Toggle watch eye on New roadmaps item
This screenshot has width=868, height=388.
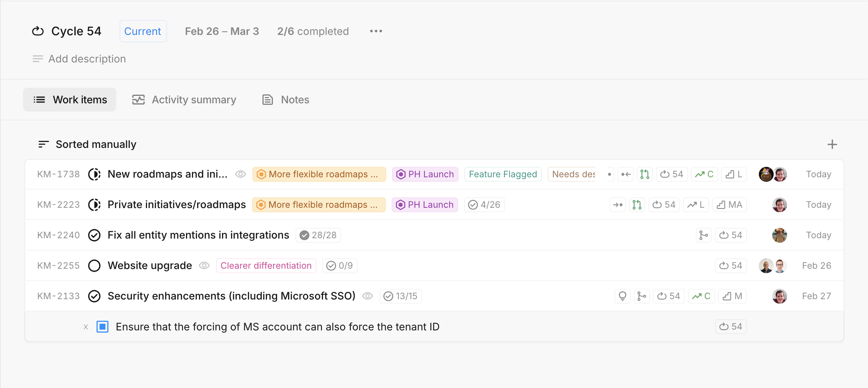(241, 174)
